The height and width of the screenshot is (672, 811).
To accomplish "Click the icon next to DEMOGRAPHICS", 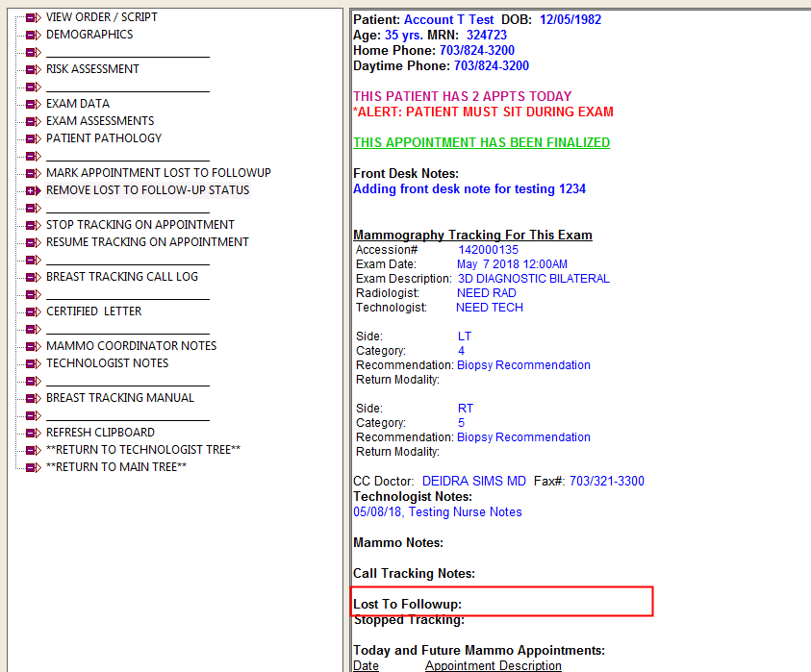I will click(x=33, y=35).
